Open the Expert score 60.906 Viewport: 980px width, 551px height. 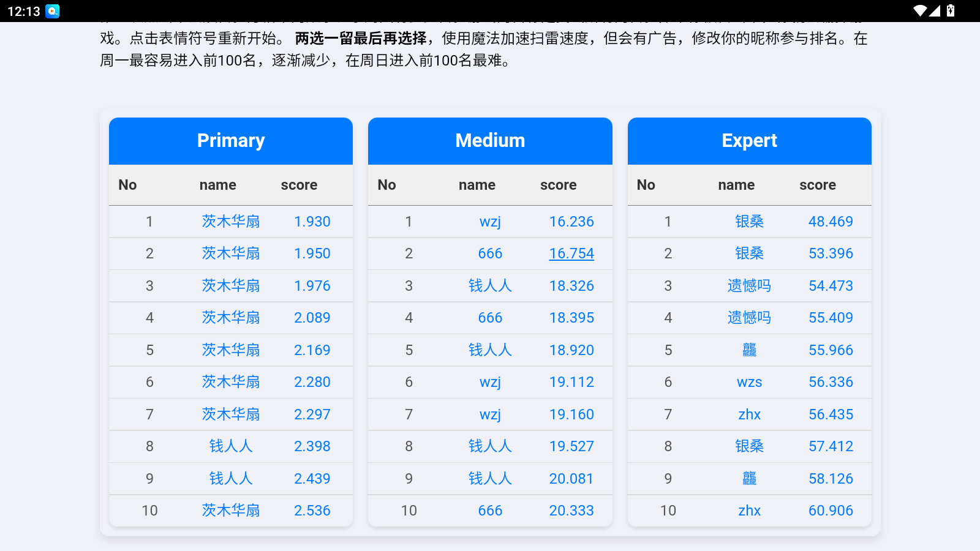[831, 511]
